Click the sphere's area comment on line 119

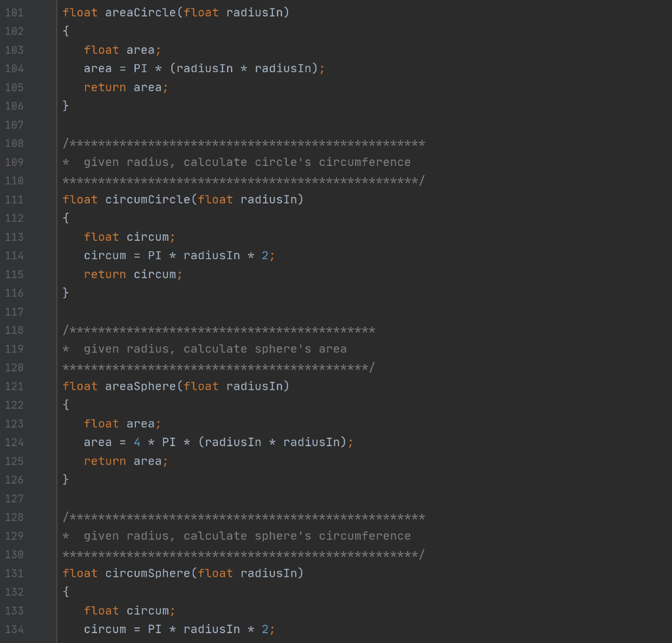[x=203, y=348]
